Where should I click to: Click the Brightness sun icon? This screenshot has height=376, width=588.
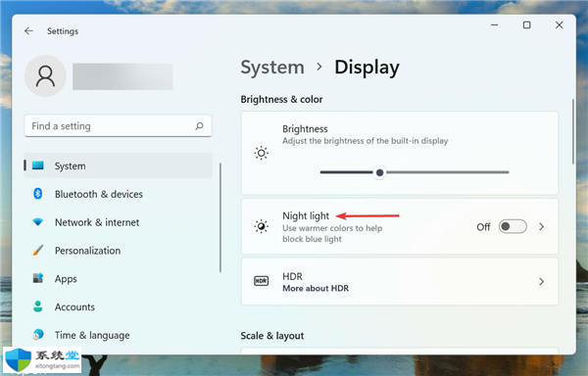coord(261,153)
